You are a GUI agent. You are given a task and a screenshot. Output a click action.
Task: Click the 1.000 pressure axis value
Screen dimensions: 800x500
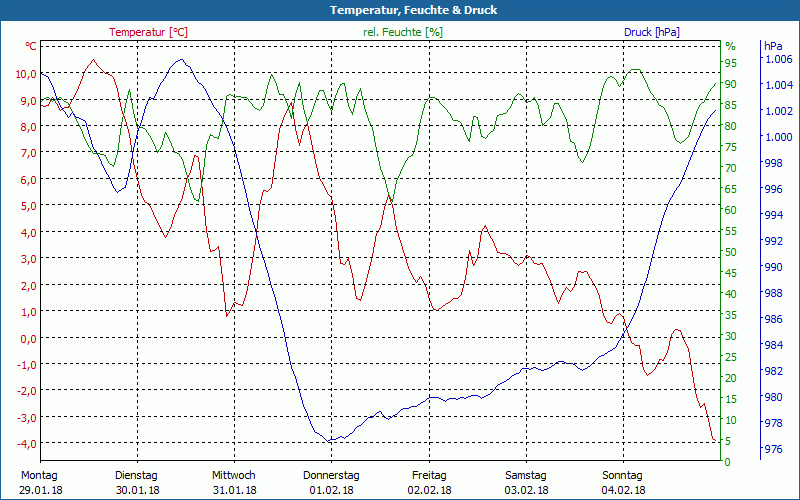click(778, 137)
